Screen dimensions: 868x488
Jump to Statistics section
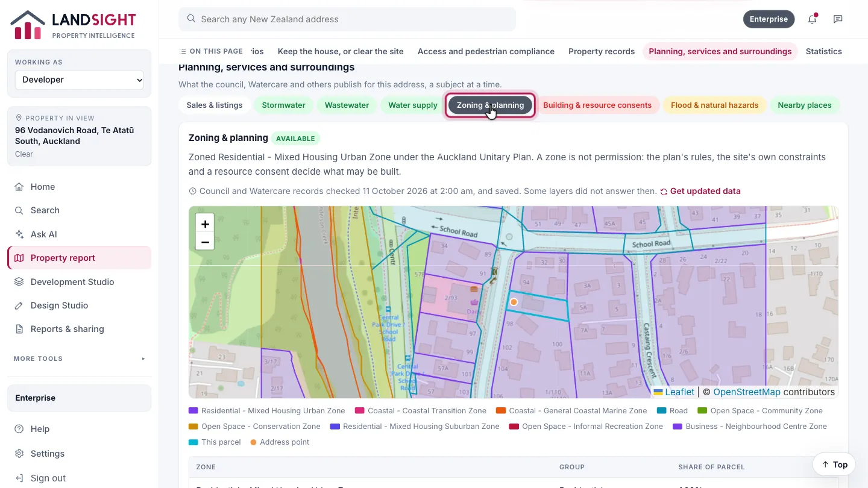(x=824, y=51)
